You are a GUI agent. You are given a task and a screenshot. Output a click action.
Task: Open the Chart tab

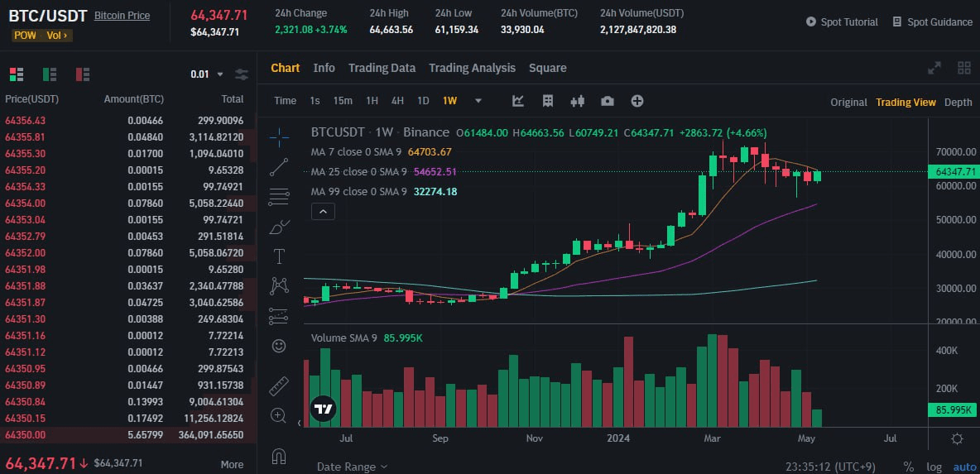[x=285, y=68]
